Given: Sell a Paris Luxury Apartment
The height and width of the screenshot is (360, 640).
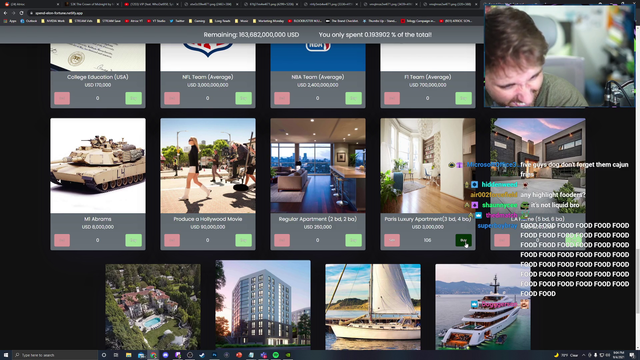Looking at the screenshot, I should (392, 240).
